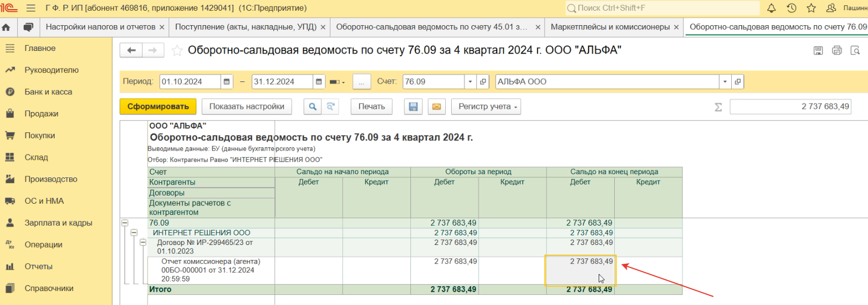Send report by email envelope icon
The height and width of the screenshot is (305, 868).
pyautogui.click(x=437, y=107)
